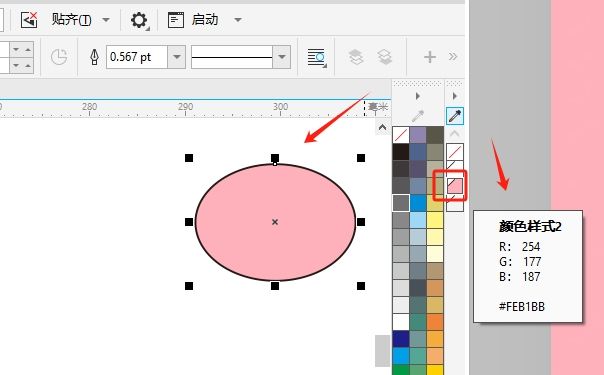Open the default palette flyout arrow
The width and height of the screenshot is (604, 375).
pos(418,96)
